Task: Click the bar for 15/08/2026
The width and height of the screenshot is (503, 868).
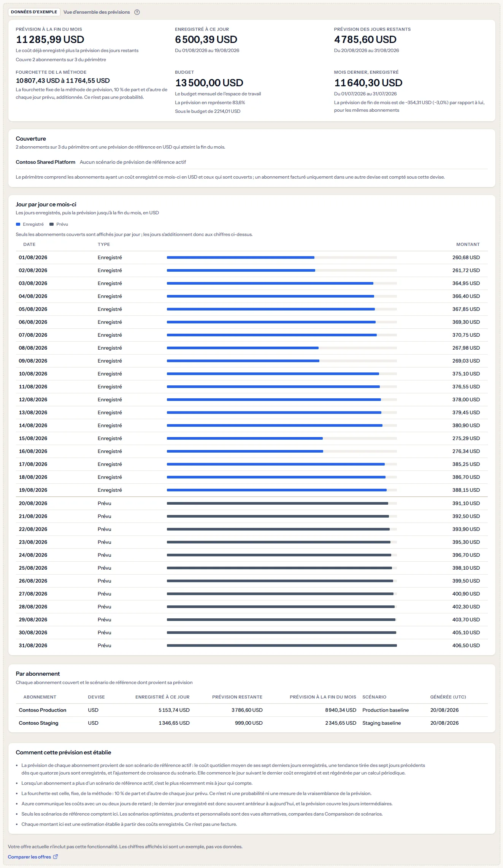Action: click(x=282, y=438)
